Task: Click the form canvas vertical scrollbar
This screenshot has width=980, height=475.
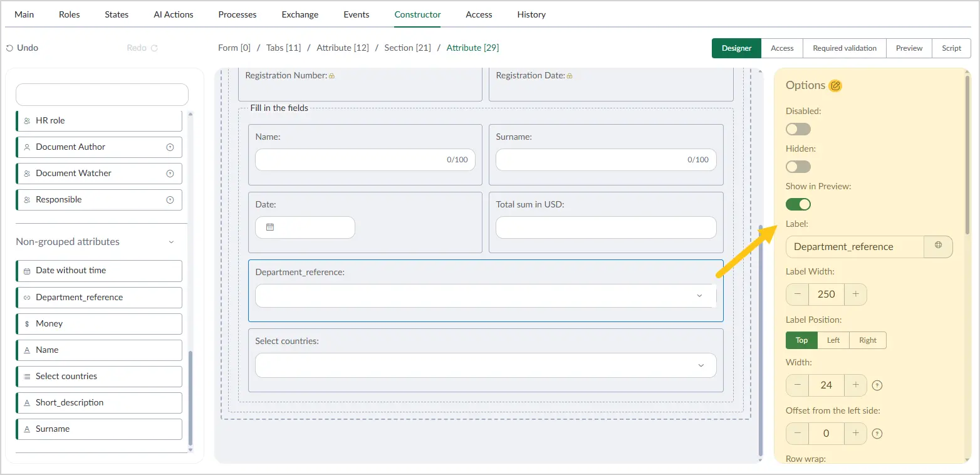Action: tap(761, 340)
